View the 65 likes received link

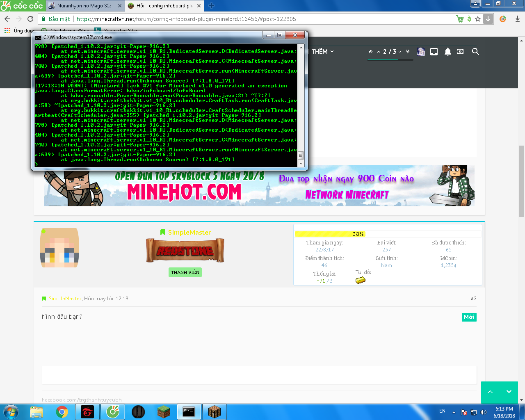click(x=449, y=250)
